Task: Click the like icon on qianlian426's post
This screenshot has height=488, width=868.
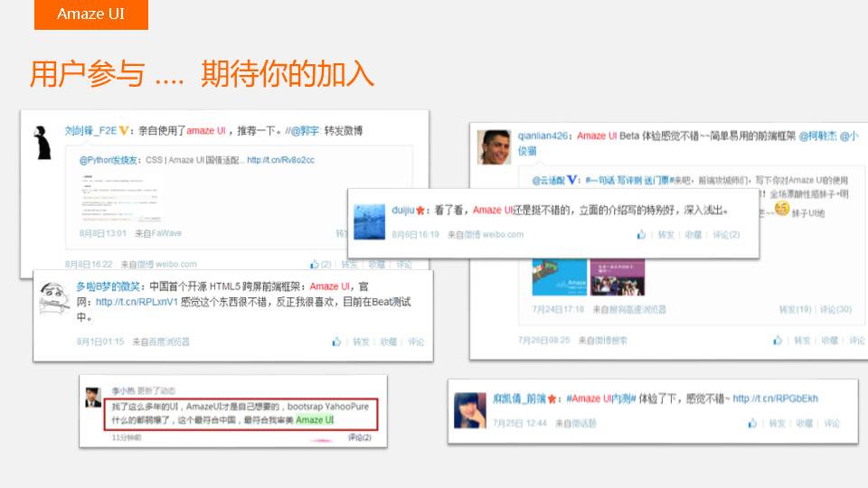Action: (778, 341)
